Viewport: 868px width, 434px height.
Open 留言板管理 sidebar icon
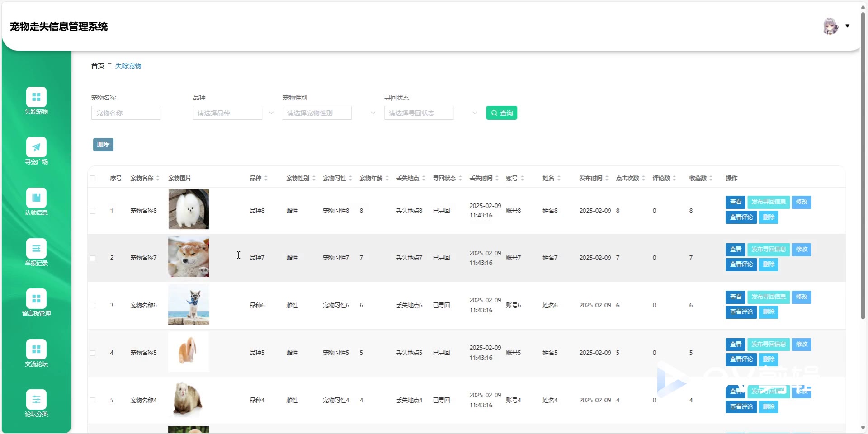pos(36,298)
